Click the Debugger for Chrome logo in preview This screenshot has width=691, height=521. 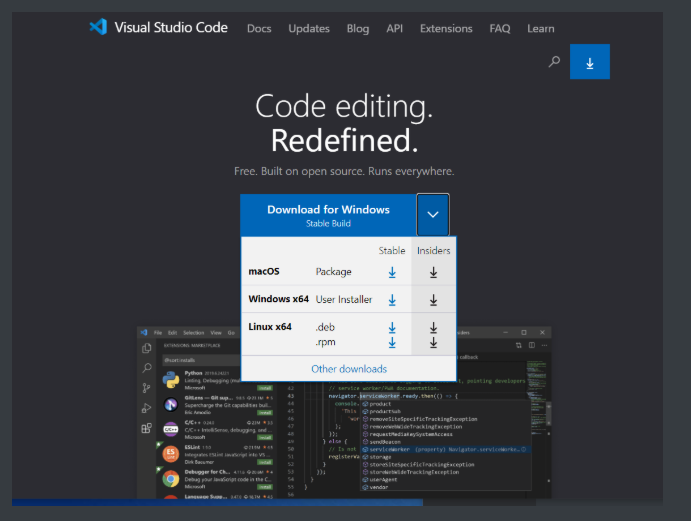[x=171, y=478]
